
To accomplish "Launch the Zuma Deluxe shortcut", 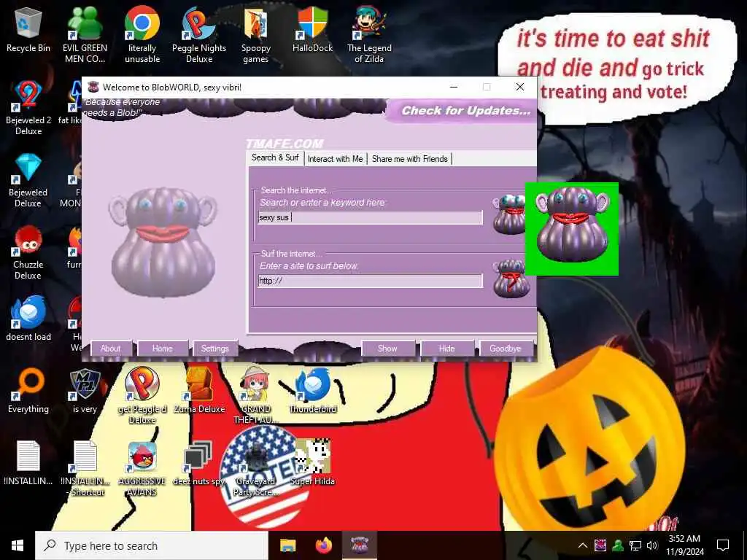I will (x=198, y=391).
